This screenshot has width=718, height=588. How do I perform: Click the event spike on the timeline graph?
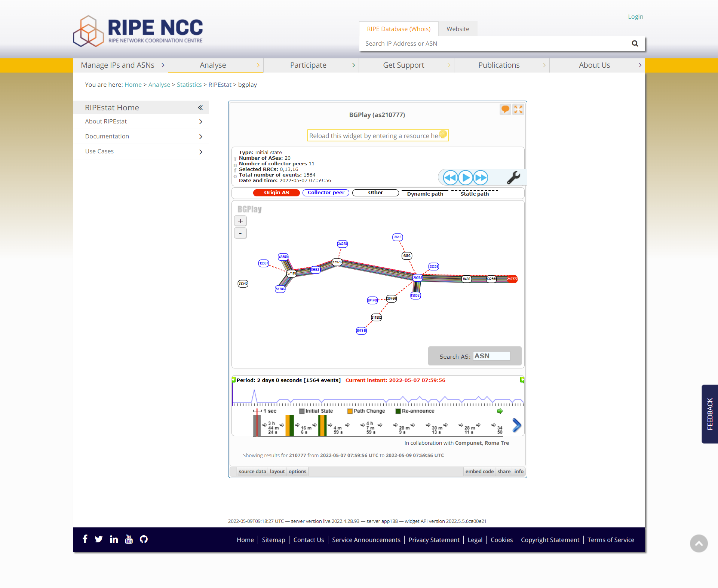point(254,396)
